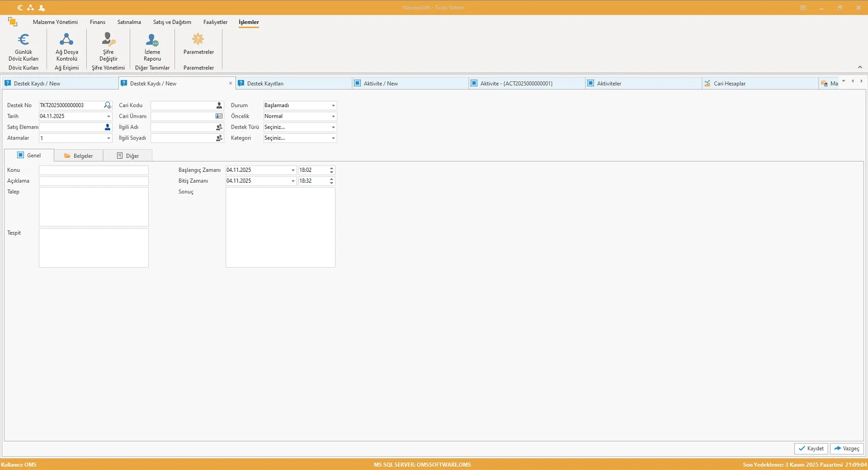Open Günlük Döviz Kurları euro icon
Image resolution: width=868 pixels, height=470 pixels.
click(x=23, y=40)
